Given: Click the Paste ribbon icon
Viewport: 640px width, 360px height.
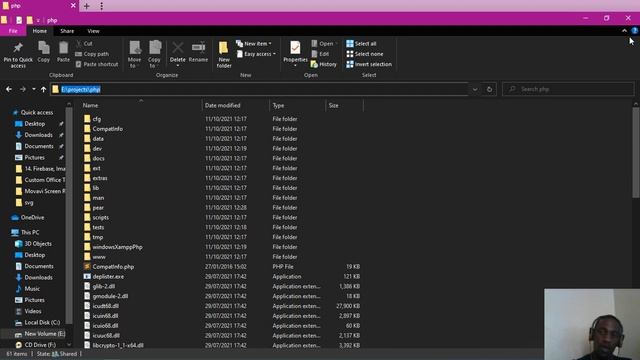Looking at the screenshot, I should (63, 48).
